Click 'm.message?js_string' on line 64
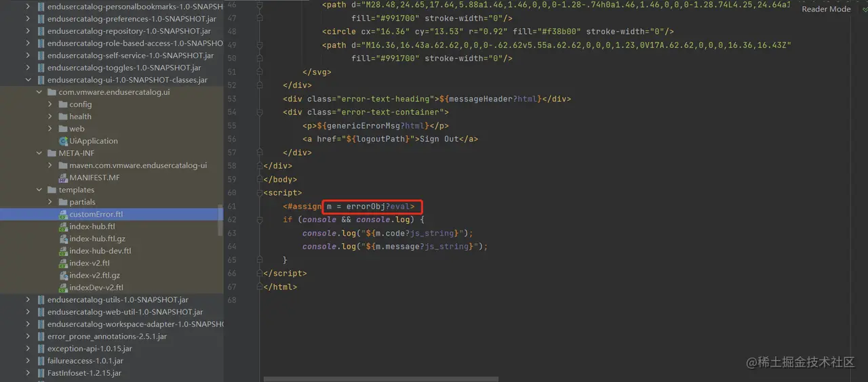Image resolution: width=868 pixels, height=382 pixels. [422, 247]
